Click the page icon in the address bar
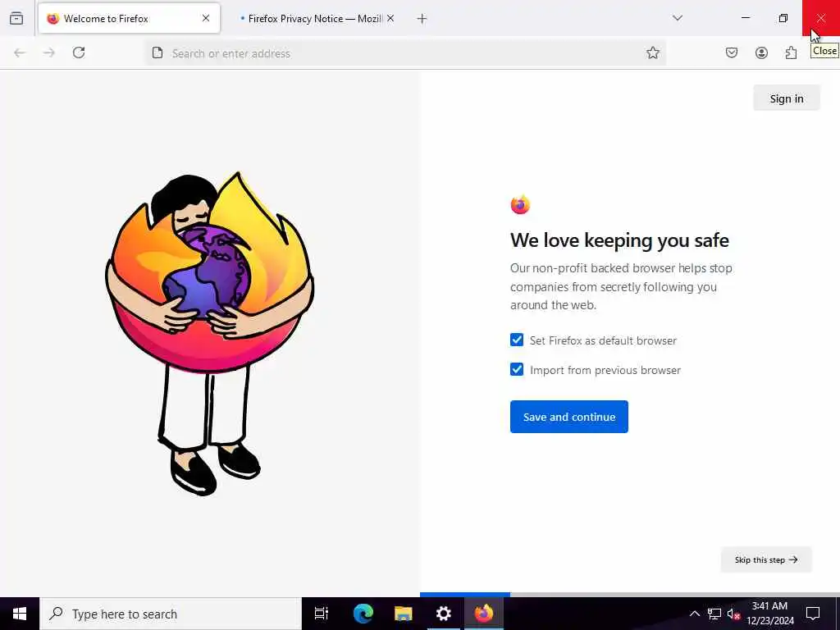 coord(157,52)
